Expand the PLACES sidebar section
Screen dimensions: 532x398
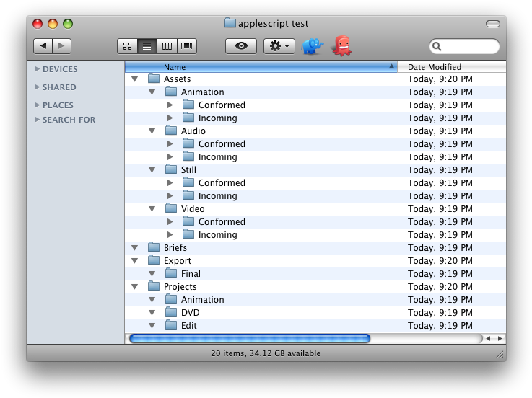tap(37, 105)
